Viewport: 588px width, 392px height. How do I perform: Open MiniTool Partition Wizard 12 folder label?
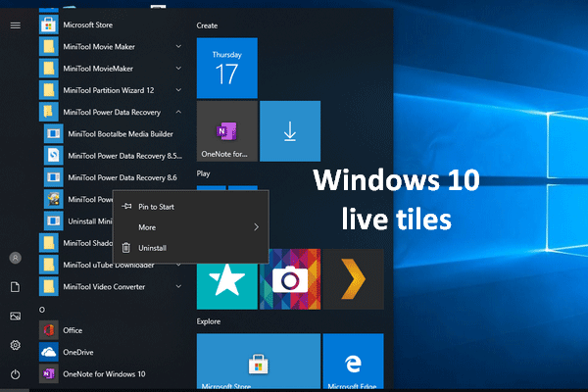(109, 90)
